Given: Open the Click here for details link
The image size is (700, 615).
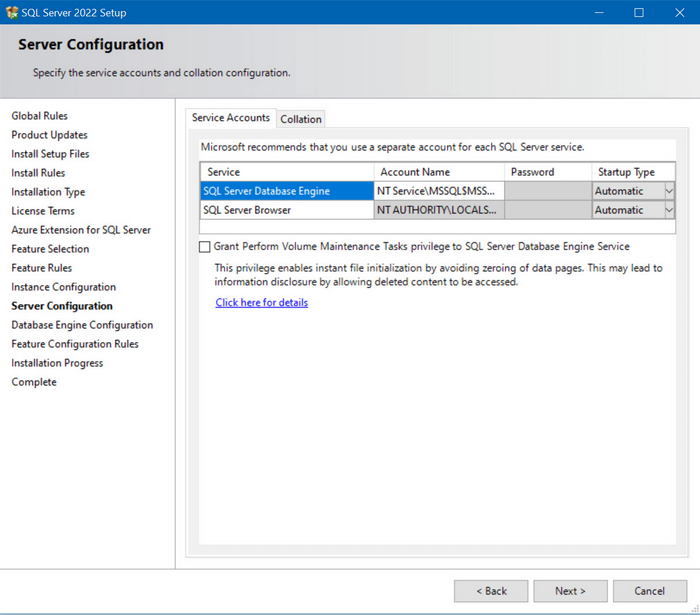Looking at the screenshot, I should pyautogui.click(x=262, y=302).
